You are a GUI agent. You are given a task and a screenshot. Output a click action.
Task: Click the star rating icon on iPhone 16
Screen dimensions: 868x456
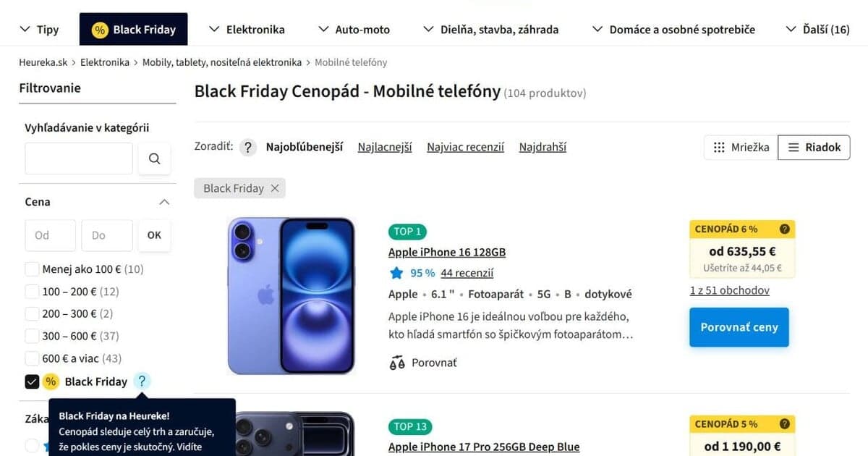click(x=396, y=273)
